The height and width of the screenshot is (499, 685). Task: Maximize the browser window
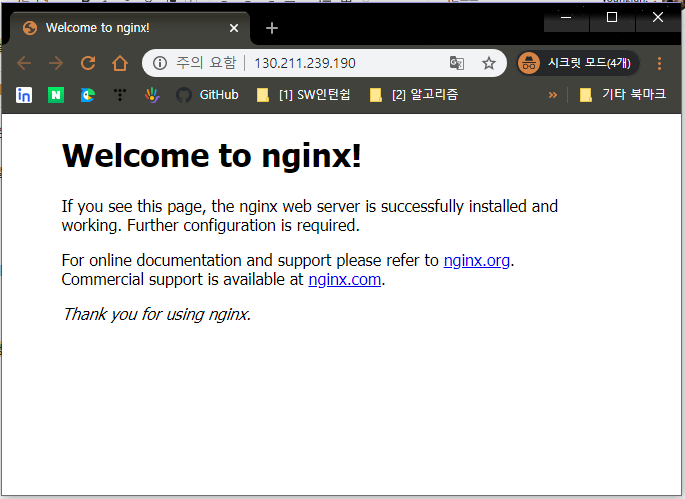point(612,17)
